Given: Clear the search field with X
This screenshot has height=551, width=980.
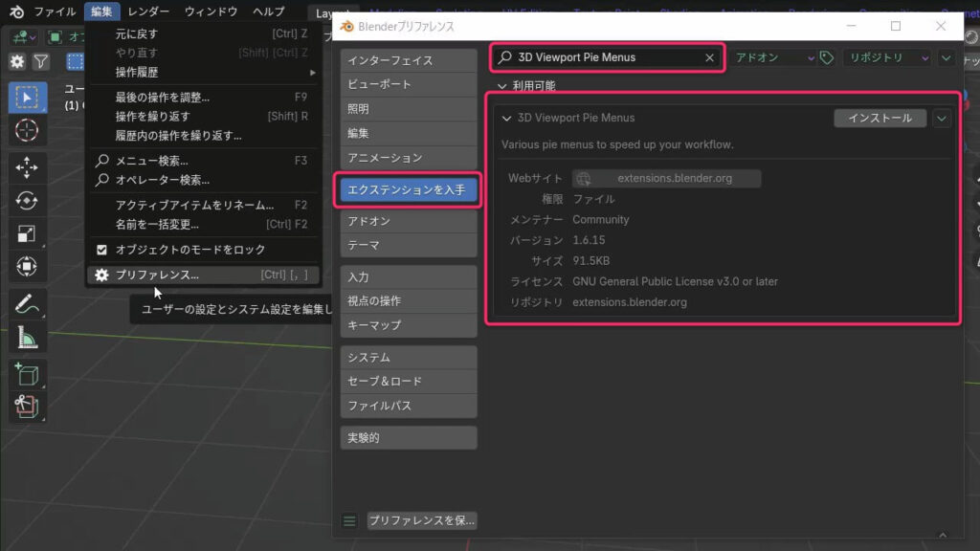Looking at the screenshot, I should point(709,57).
